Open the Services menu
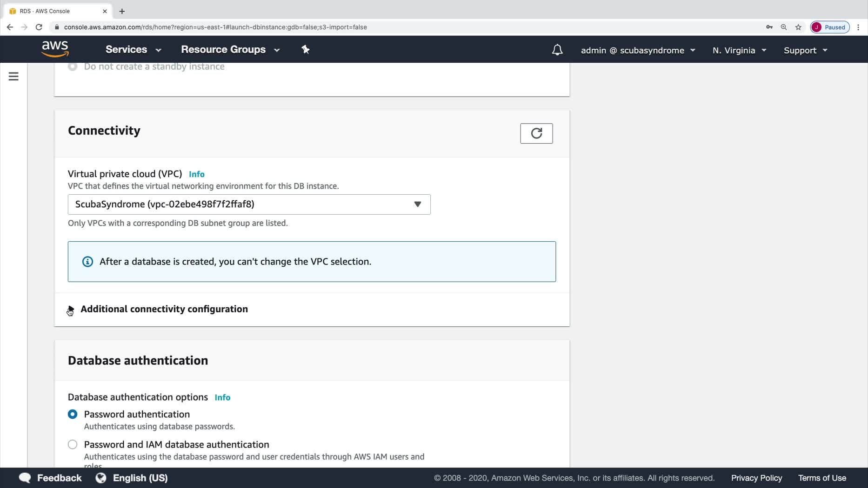The image size is (868, 488). pos(133,49)
